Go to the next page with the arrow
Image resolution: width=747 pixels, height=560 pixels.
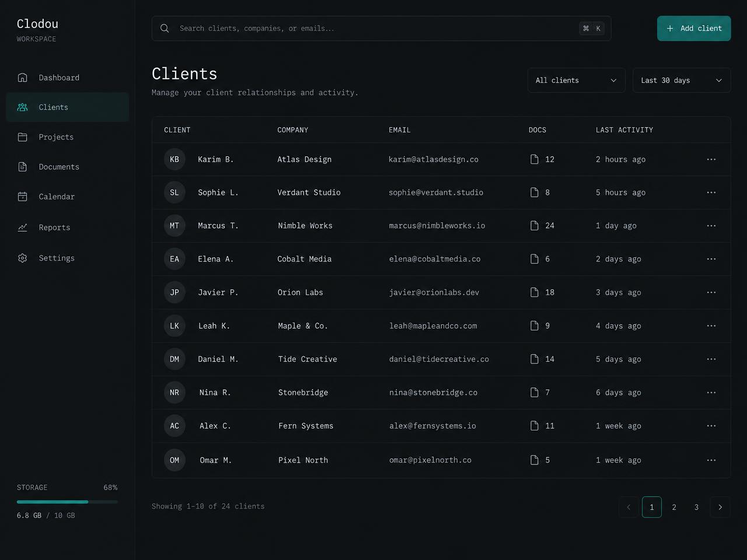pyautogui.click(x=720, y=507)
